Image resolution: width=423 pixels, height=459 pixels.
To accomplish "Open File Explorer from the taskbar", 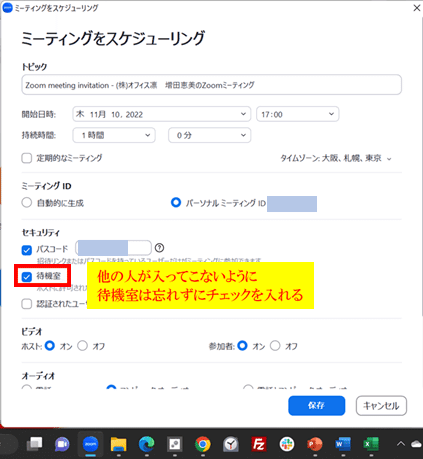I will (x=118, y=444).
